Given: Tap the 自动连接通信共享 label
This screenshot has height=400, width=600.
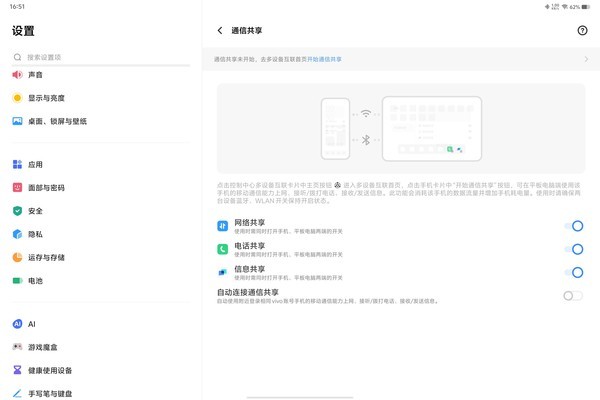Looking at the screenshot, I should point(248,292).
